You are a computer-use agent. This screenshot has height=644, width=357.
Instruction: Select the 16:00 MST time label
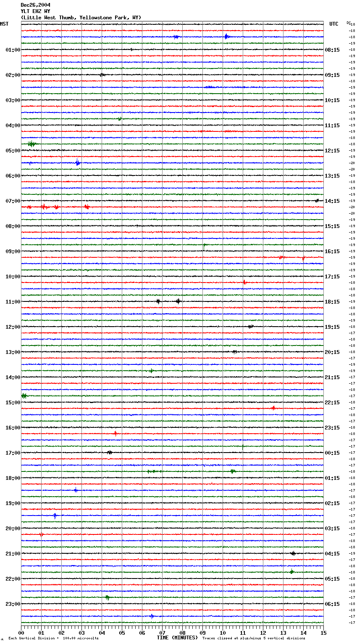[13, 428]
